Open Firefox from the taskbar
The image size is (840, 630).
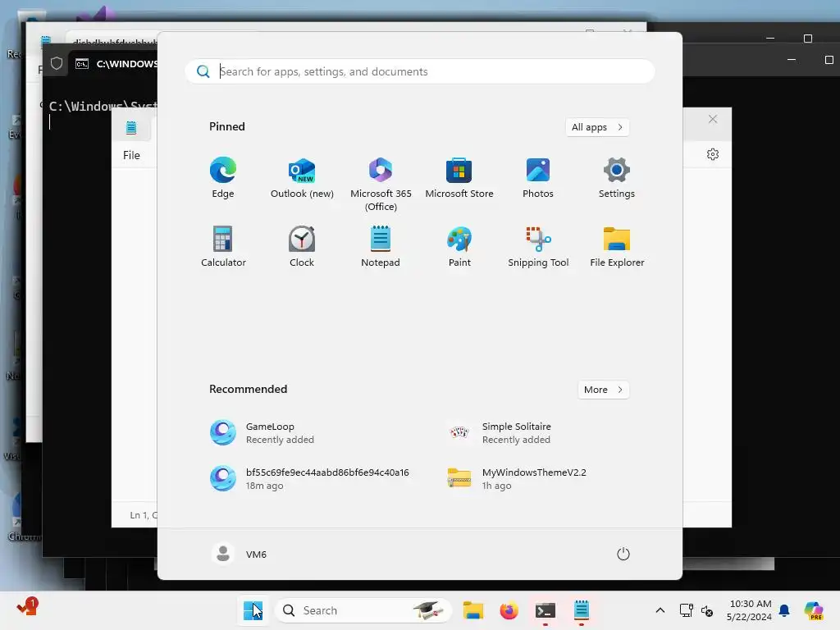click(x=509, y=610)
